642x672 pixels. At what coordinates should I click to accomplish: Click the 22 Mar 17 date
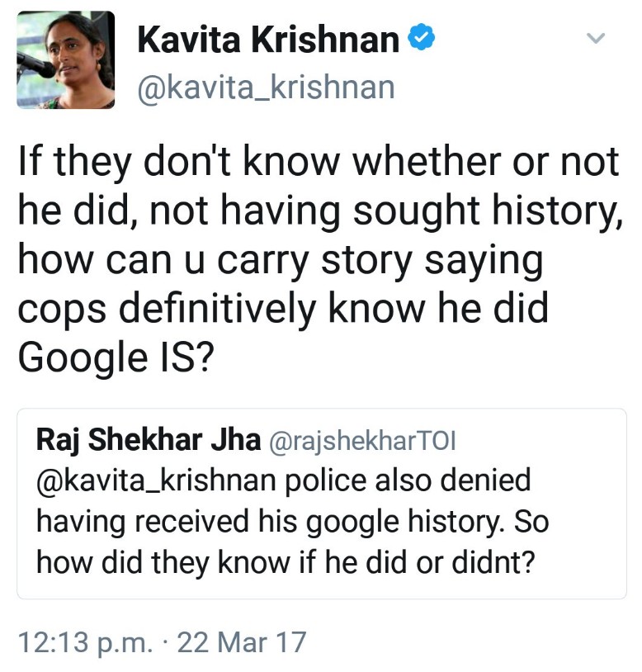(242, 642)
